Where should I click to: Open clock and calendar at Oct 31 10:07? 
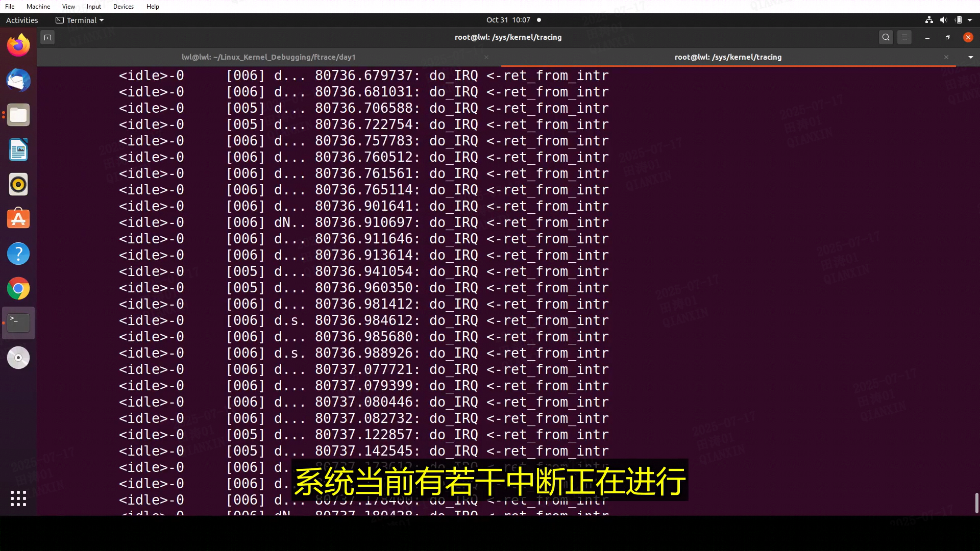click(x=508, y=20)
